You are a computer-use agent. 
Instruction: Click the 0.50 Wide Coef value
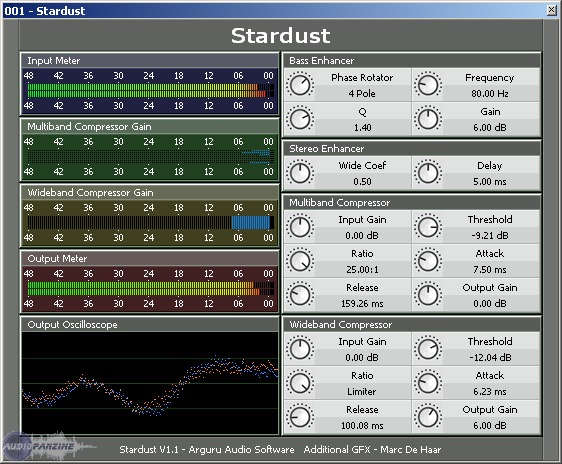(362, 182)
